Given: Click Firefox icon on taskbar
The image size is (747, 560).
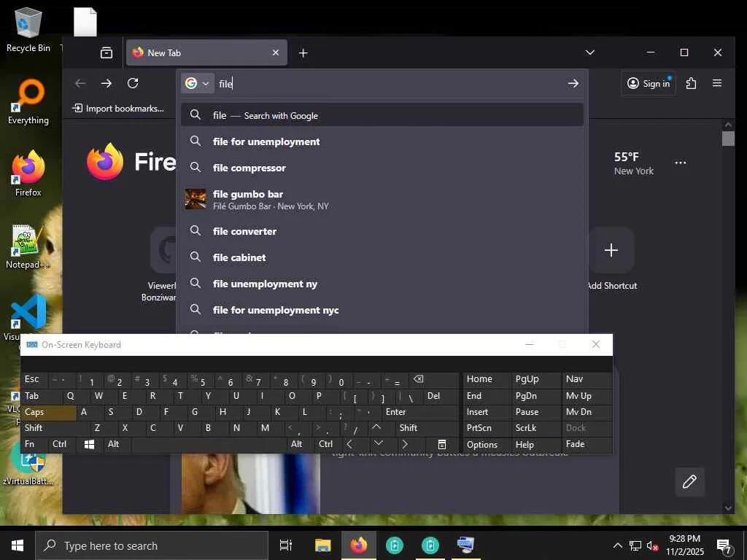Looking at the screenshot, I should click(x=359, y=545).
